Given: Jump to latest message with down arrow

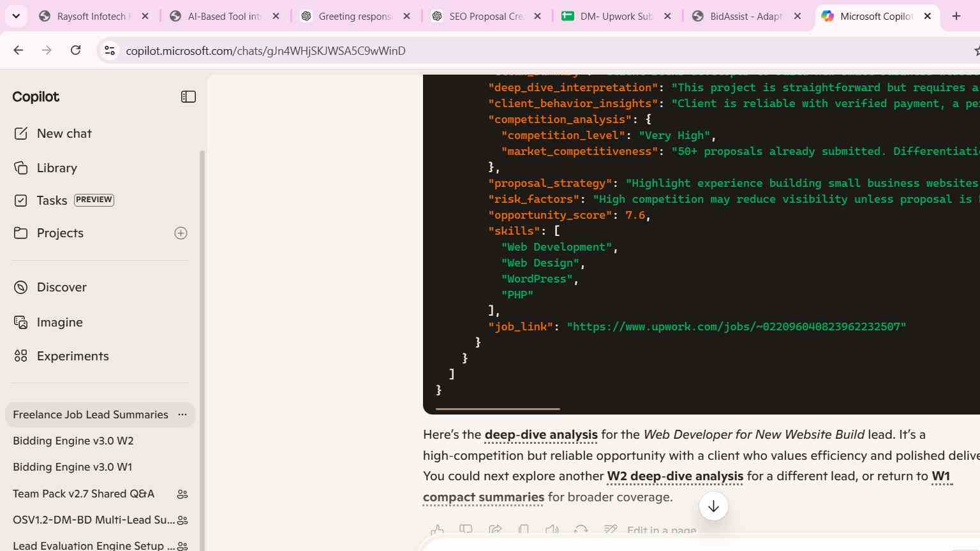Looking at the screenshot, I should tap(713, 506).
